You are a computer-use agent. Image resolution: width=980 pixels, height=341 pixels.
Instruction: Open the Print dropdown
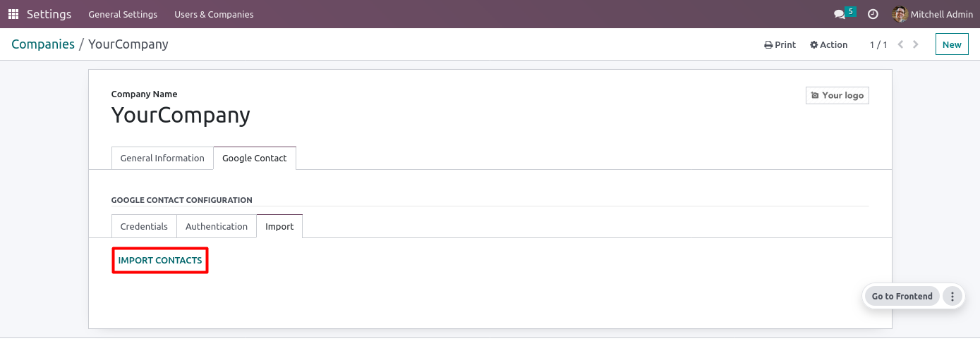pyautogui.click(x=780, y=44)
